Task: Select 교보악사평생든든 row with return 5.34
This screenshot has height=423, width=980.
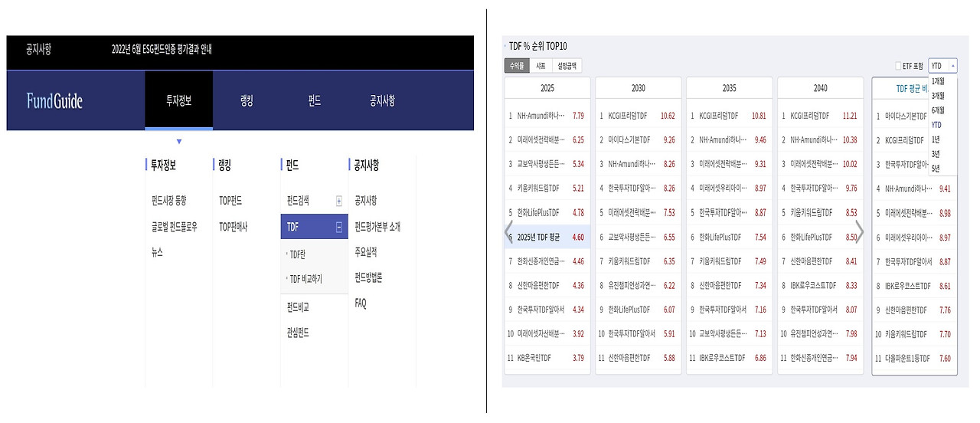Action: pos(547,164)
